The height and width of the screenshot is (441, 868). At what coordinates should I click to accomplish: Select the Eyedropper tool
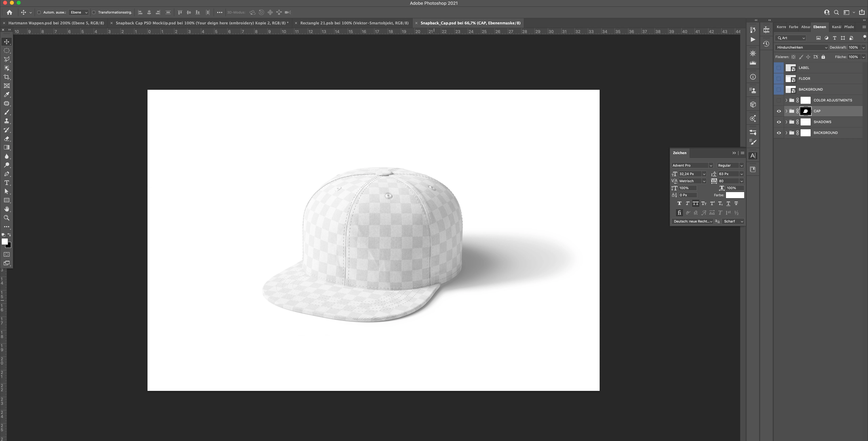pos(6,95)
